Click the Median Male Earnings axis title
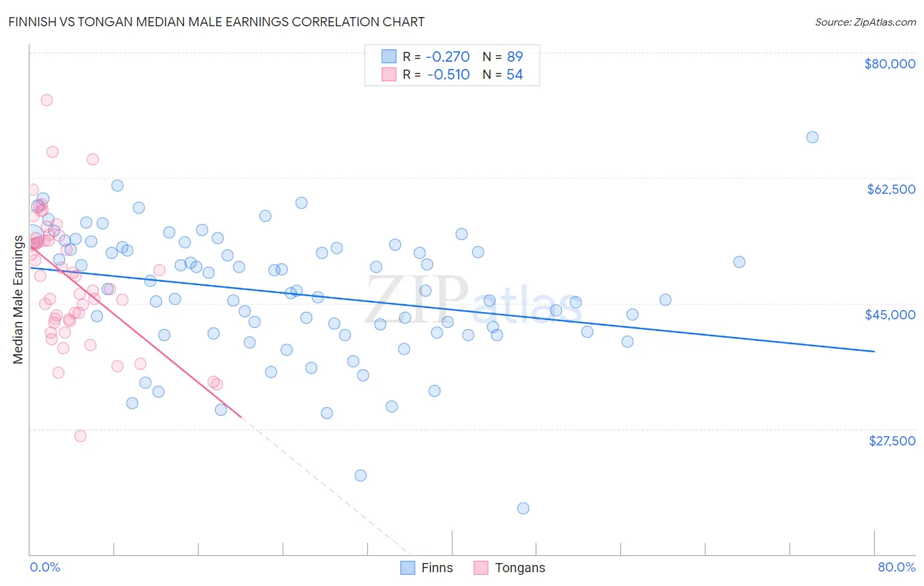 [18, 300]
